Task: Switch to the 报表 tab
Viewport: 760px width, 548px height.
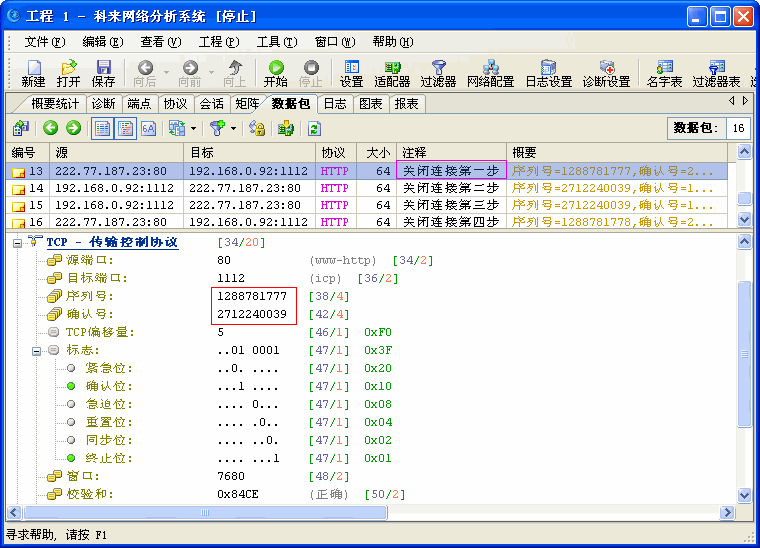Action: (406, 104)
